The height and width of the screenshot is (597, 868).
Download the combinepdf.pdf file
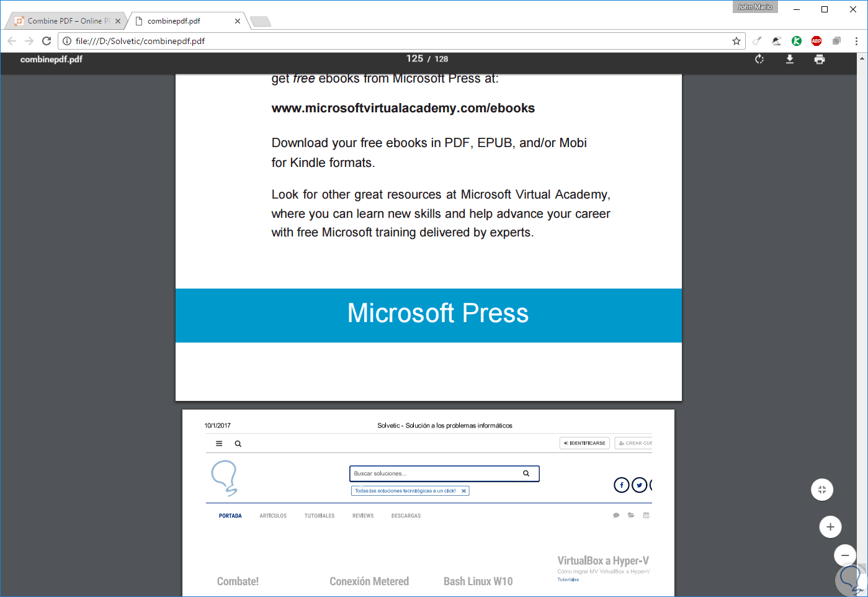(x=790, y=59)
